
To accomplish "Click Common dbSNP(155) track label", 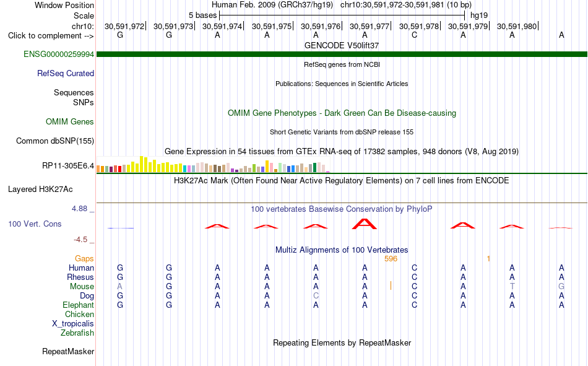I will tap(54, 141).
